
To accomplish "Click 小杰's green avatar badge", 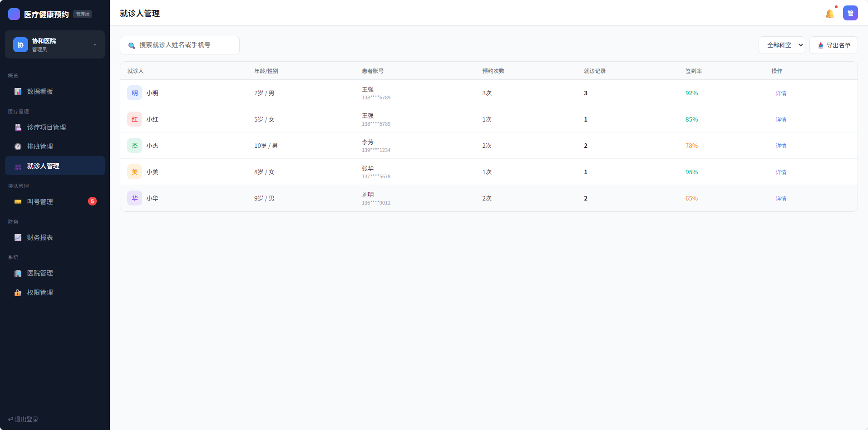I will 135,146.
